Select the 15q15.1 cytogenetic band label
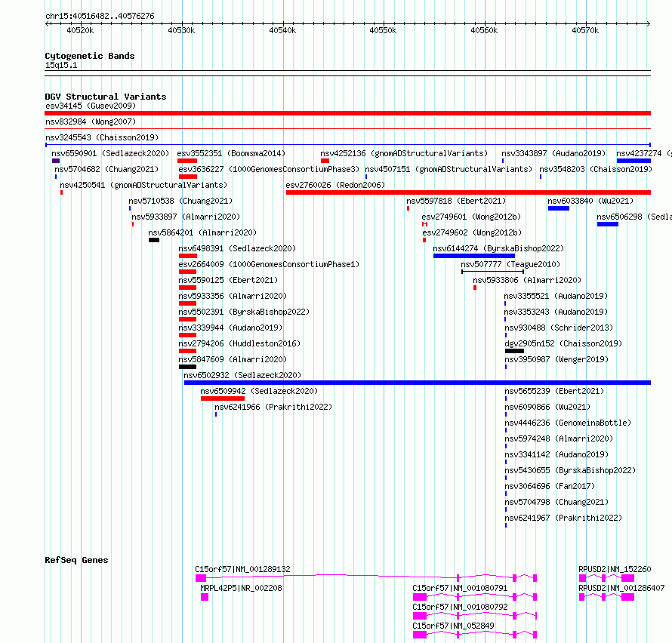The height and width of the screenshot is (643, 672). (x=61, y=65)
